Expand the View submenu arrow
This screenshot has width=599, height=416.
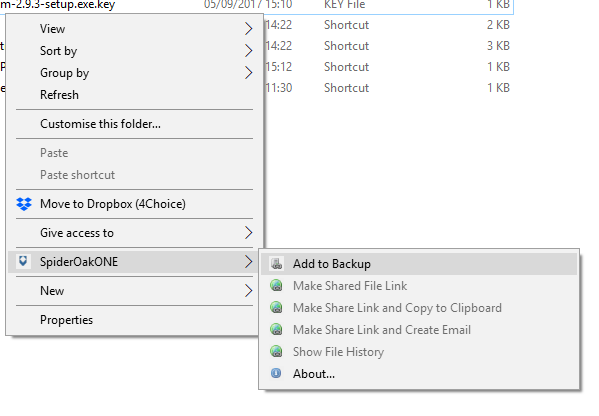point(248,29)
